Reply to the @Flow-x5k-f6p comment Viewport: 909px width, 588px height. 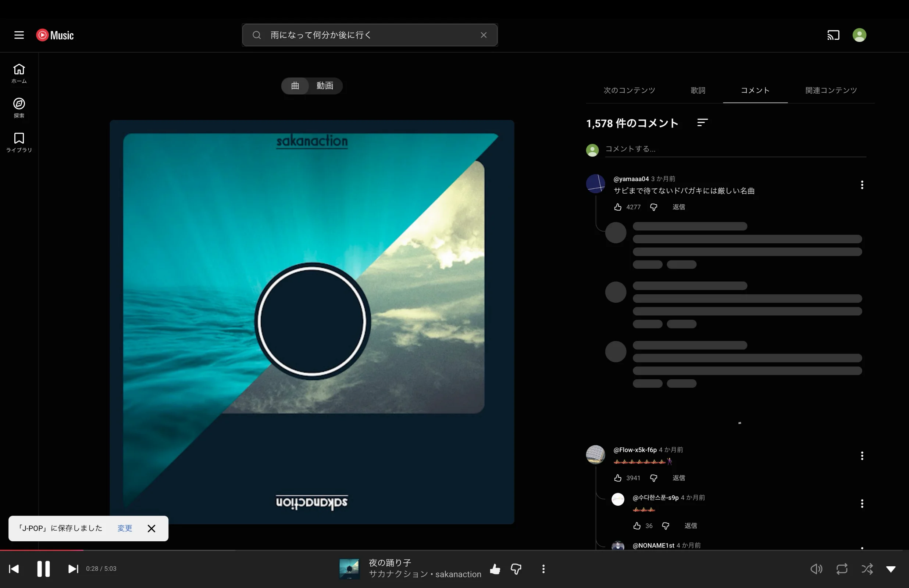679,478
